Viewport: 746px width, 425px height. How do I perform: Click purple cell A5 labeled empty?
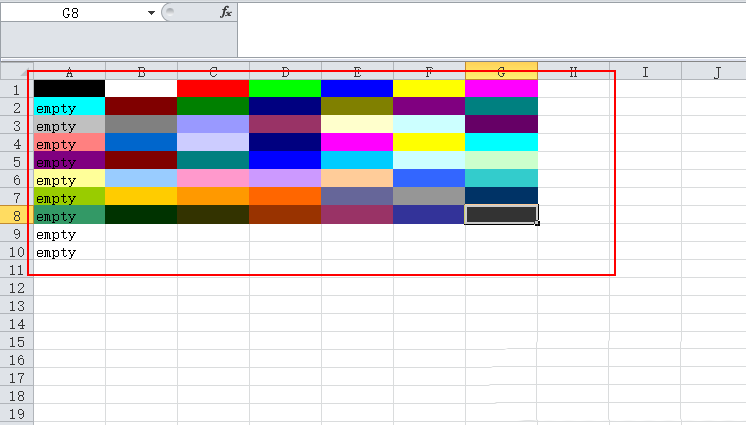[x=69, y=160]
